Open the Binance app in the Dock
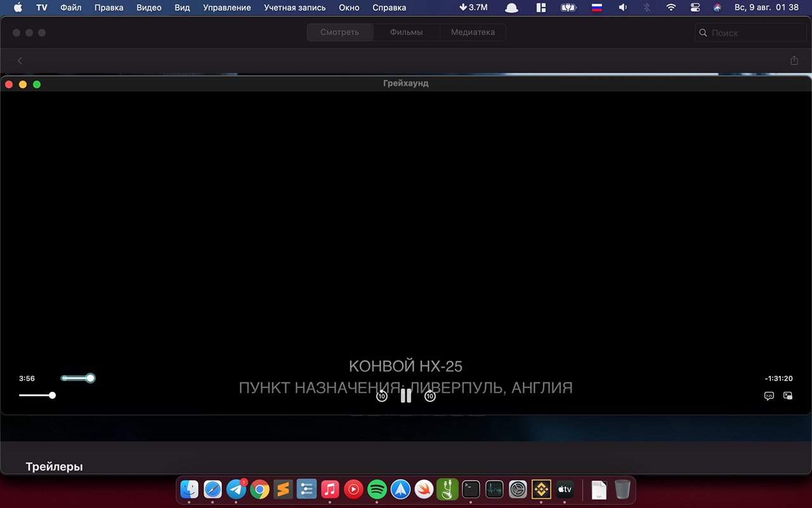 point(541,489)
